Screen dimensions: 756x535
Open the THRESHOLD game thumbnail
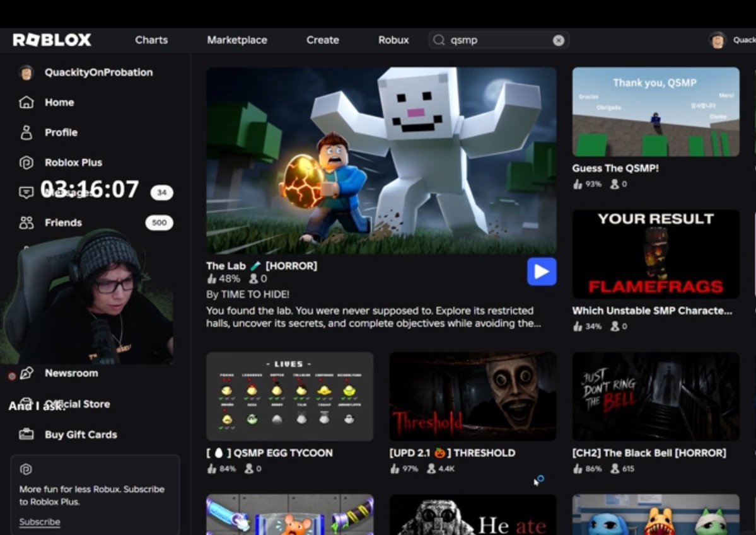(x=473, y=396)
